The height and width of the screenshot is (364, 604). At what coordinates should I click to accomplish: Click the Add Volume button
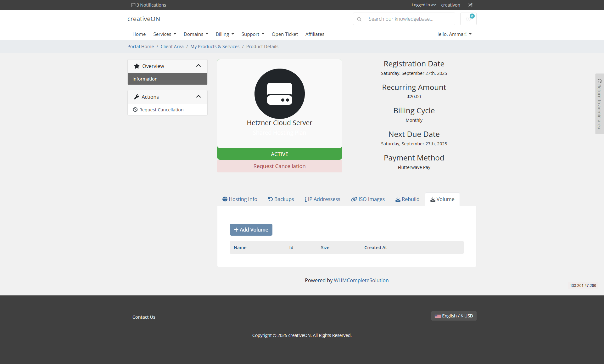coord(251,230)
